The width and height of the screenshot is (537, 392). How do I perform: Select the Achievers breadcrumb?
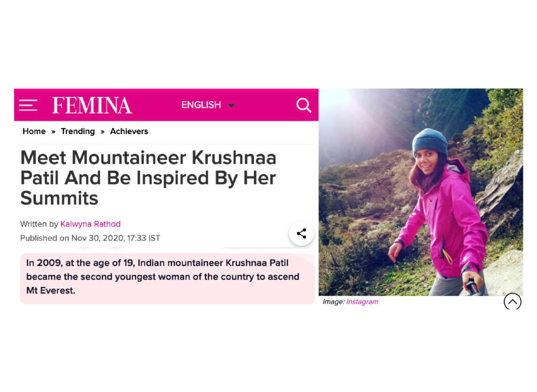click(x=129, y=131)
